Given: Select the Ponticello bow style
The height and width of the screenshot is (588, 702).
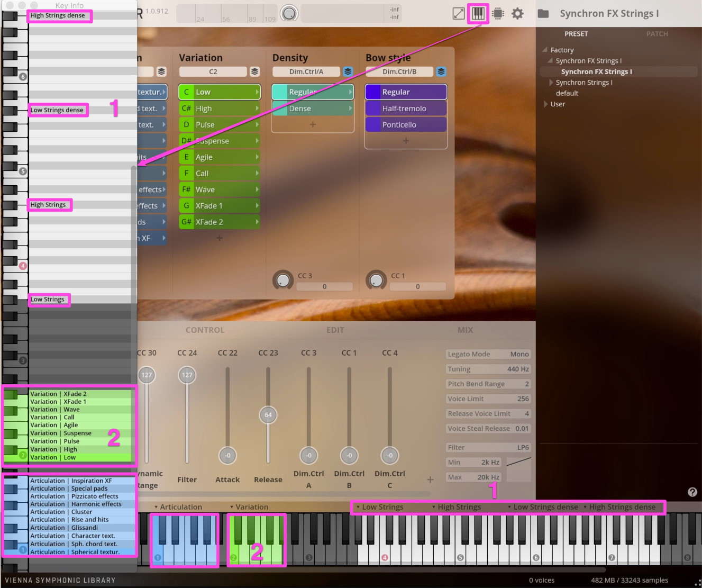Looking at the screenshot, I should [x=406, y=125].
